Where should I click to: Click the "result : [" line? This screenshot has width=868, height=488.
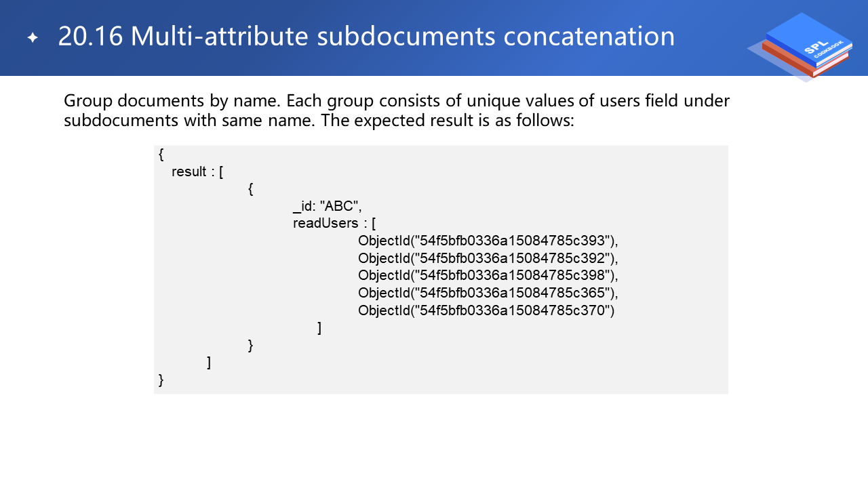(x=198, y=172)
